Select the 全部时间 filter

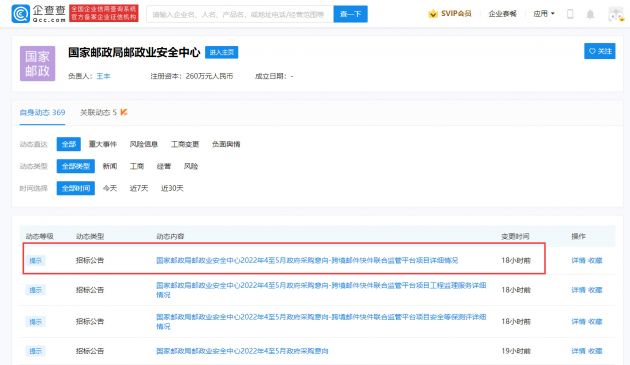coord(76,188)
